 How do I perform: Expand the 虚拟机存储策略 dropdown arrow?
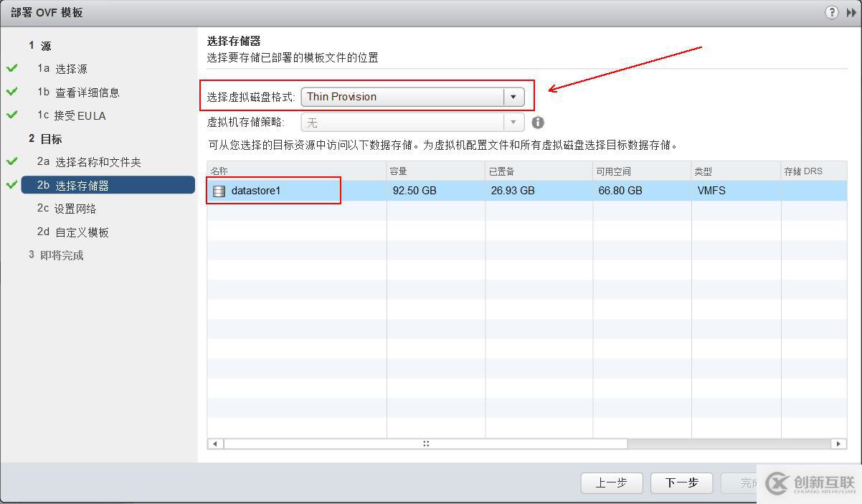point(513,122)
